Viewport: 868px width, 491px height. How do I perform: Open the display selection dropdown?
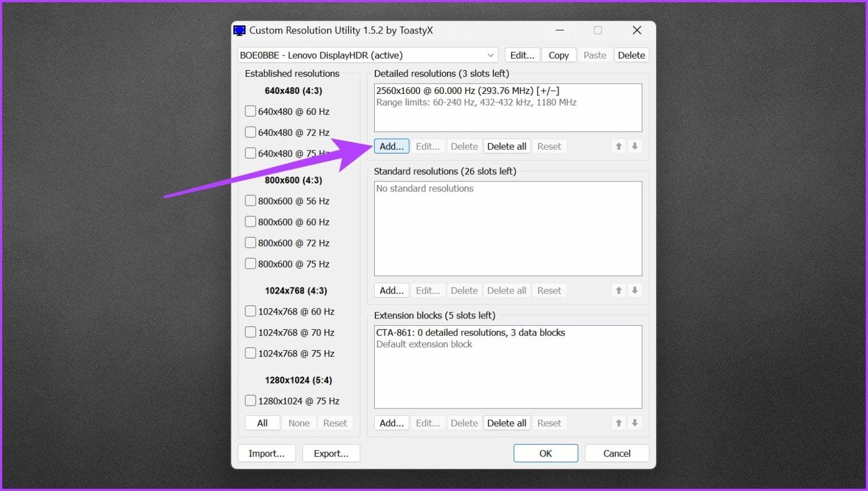(x=368, y=55)
